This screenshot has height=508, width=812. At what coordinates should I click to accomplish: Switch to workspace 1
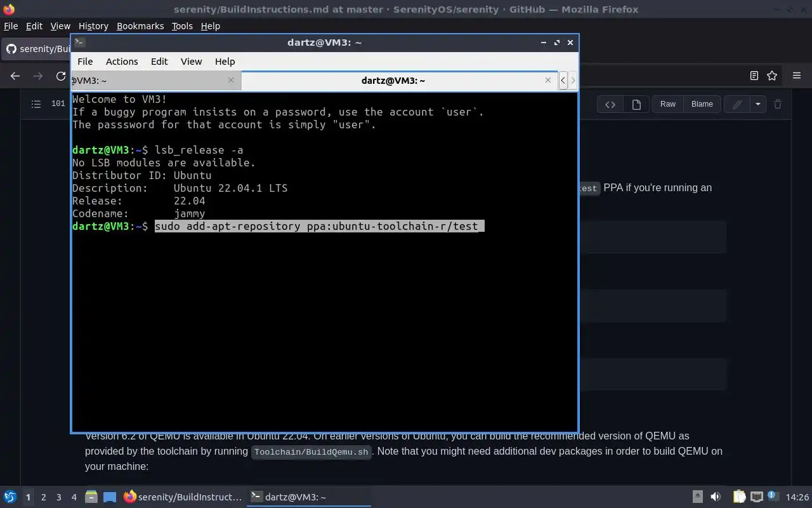point(28,497)
